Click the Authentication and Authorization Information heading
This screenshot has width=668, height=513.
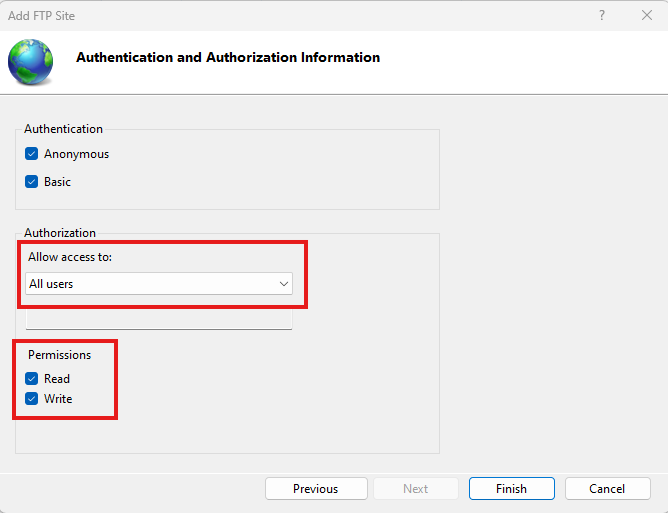click(228, 58)
